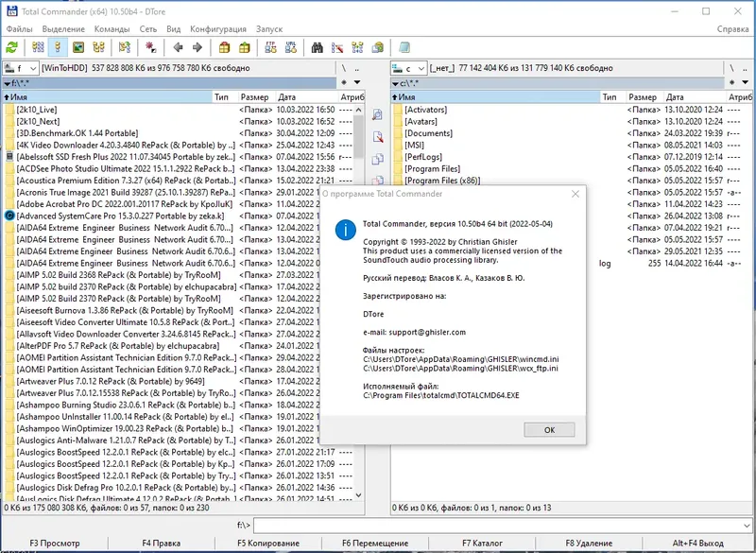Open the notepad icon at toolbar end
756x553 pixels.
[404, 47]
